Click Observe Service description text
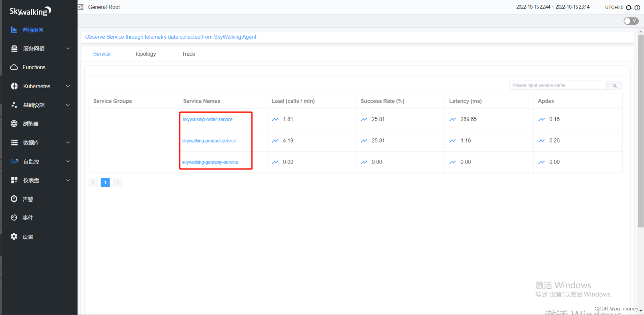The image size is (644, 315). click(171, 37)
